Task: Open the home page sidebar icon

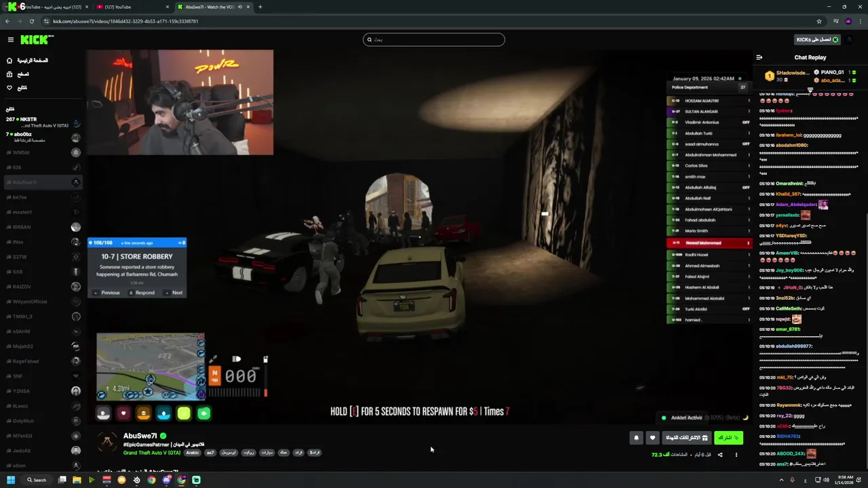Action: tap(9, 60)
